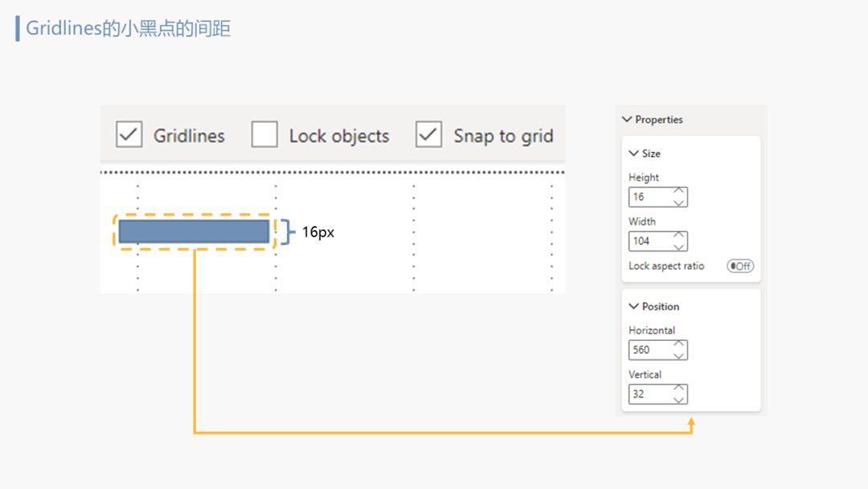Enable the Lock objects checkbox
This screenshot has width=868, height=489.
[x=264, y=134]
